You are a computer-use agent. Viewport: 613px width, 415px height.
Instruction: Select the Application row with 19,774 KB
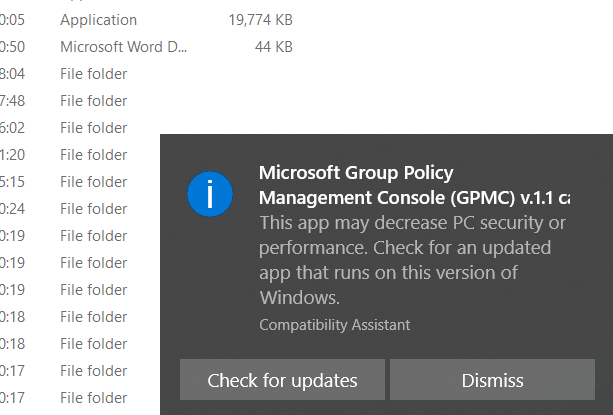(x=147, y=20)
